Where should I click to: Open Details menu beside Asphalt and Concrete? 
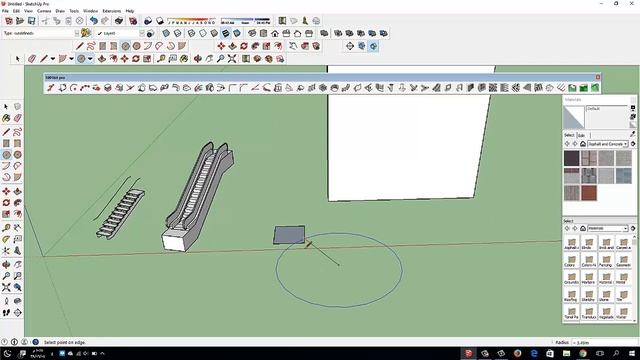(633, 144)
